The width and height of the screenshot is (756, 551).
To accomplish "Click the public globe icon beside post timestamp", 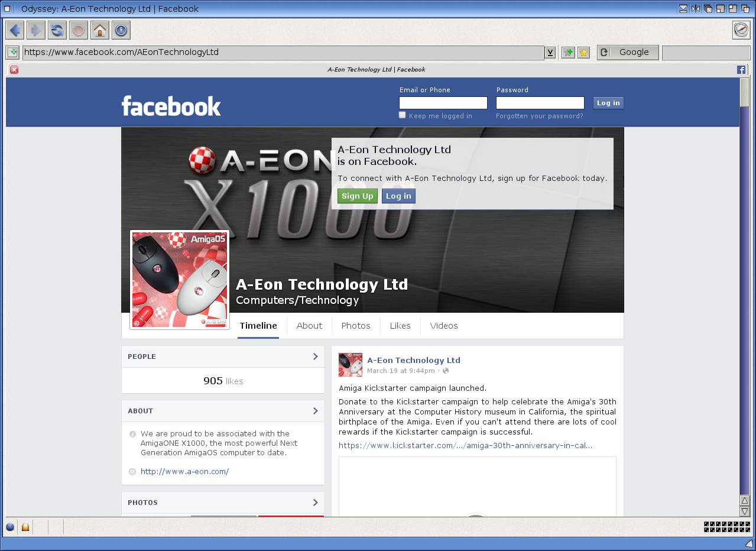I will [446, 371].
